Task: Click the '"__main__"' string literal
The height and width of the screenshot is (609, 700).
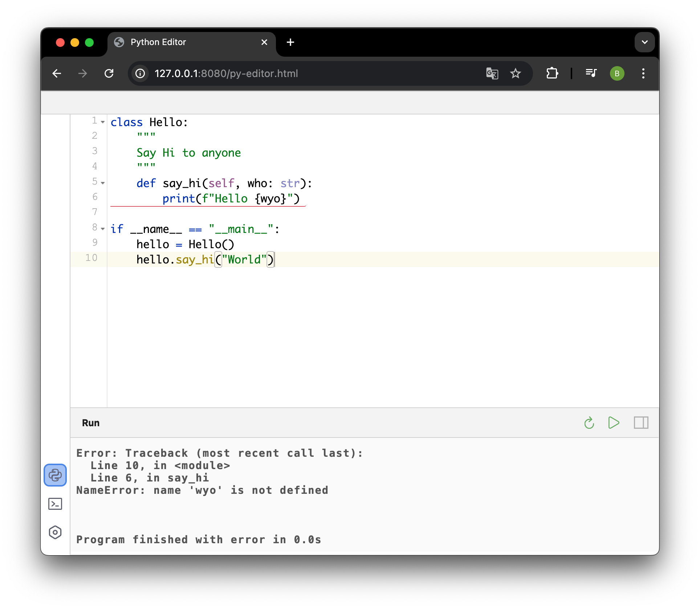Action: point(241,229)
